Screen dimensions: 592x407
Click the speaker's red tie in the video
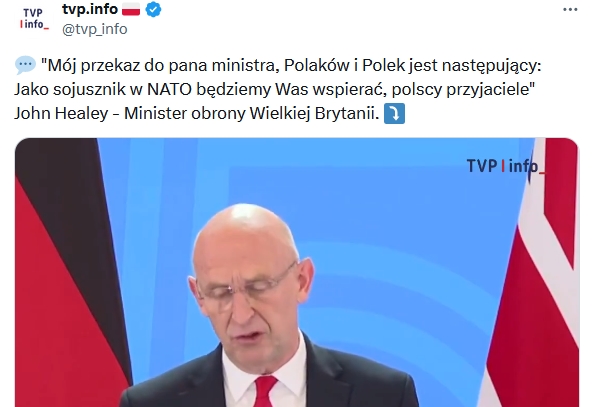click(x=265, y=391)
